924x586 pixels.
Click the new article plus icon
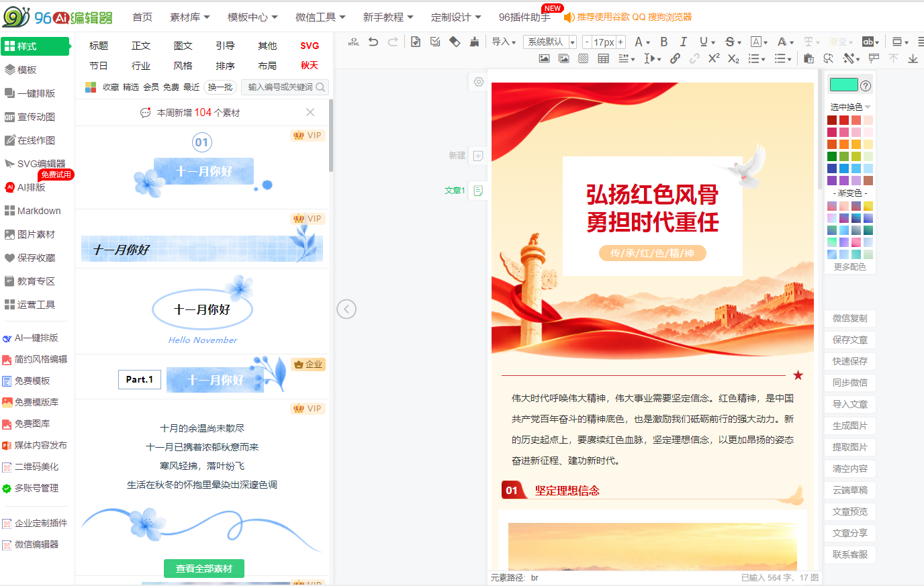[x=478, y=156]
